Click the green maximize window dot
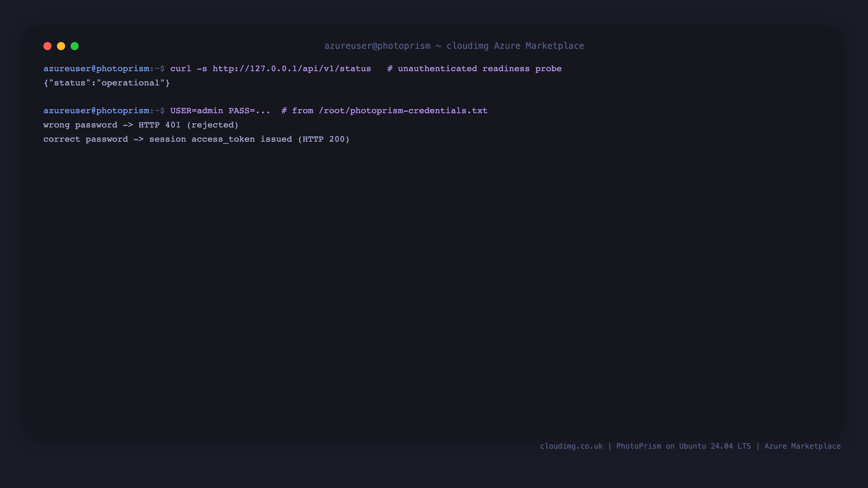868x488 pixels. tap(75, 46)
